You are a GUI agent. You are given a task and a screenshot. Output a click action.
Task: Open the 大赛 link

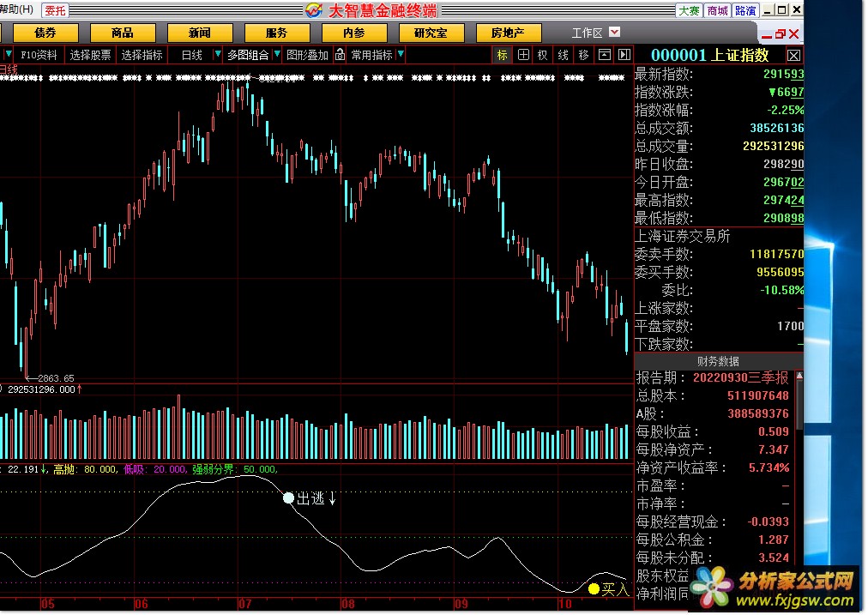pos(689,10)
